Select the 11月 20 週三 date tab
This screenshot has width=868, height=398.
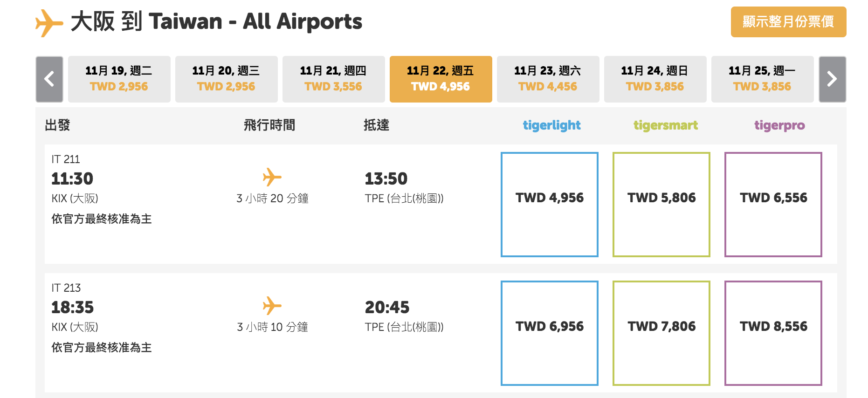[x=227, y=79]
